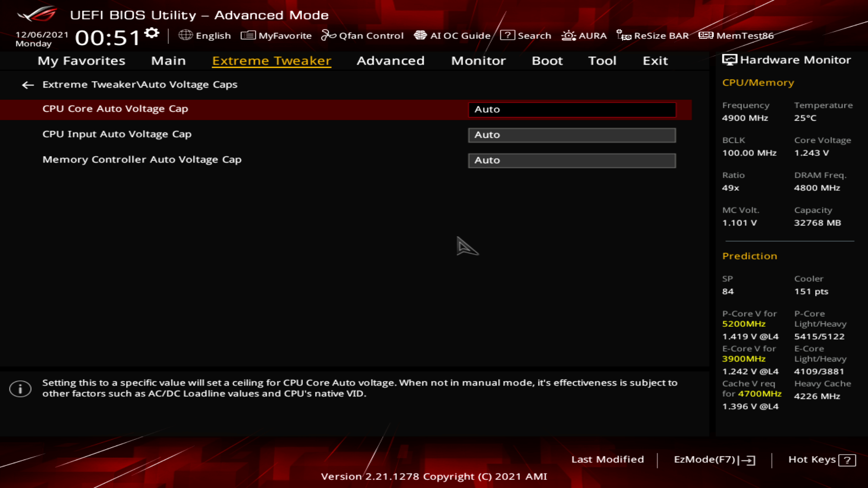Open the Hot Keys help icon
868x488 pixels.
pyautogui.click(x=847, y=460)
